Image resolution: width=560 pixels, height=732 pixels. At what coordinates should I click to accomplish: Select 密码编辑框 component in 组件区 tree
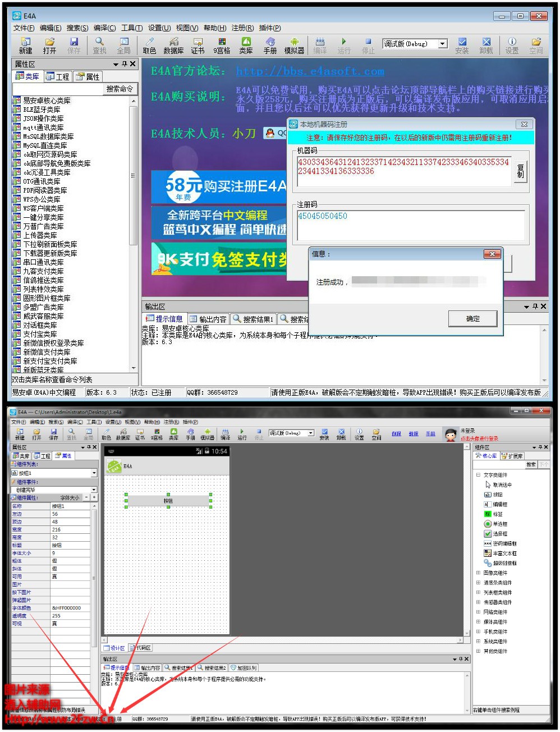coord(500,543)
